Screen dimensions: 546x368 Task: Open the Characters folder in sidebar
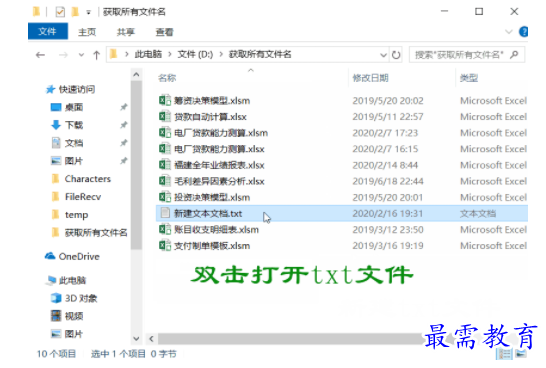coord(88,179)
